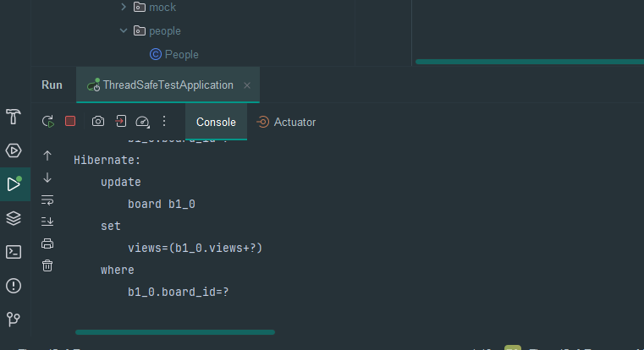The height and width of the screenshot is (350, 644).
Task: Toggle soft-wrap in console
Action: (x=47, y=200)
